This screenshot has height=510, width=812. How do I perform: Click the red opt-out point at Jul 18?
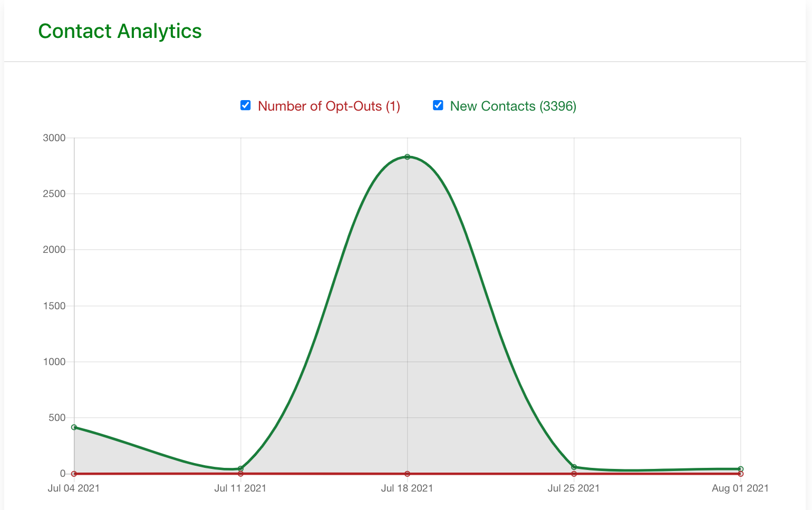click(407, 474)
